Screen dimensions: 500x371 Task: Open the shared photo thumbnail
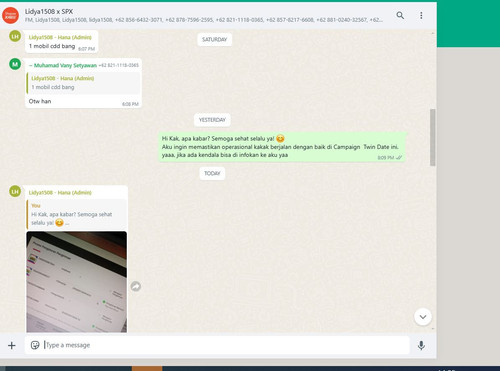tap(77, 282)
